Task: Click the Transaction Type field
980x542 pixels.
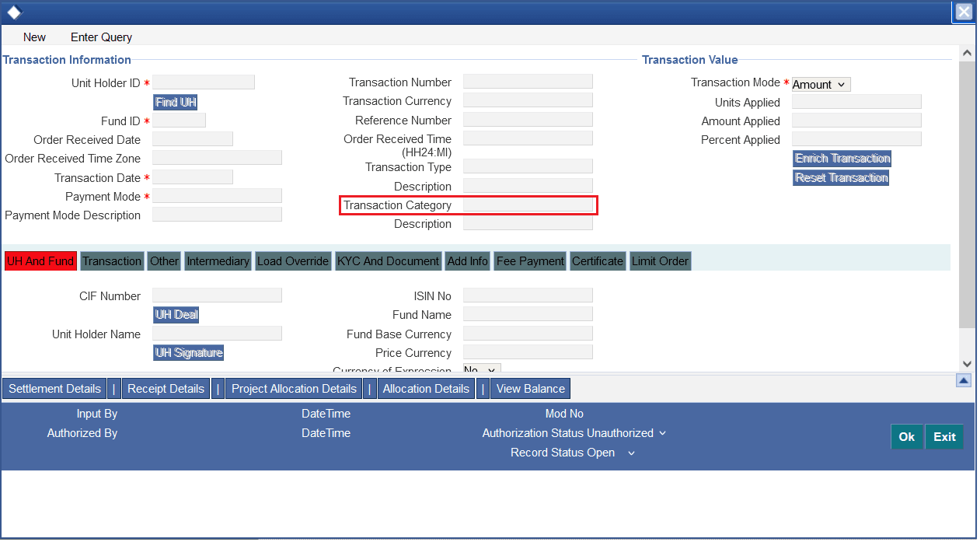Action: 528,166
